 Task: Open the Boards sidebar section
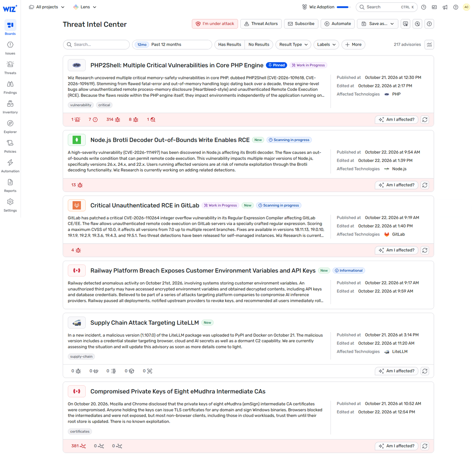10,28
